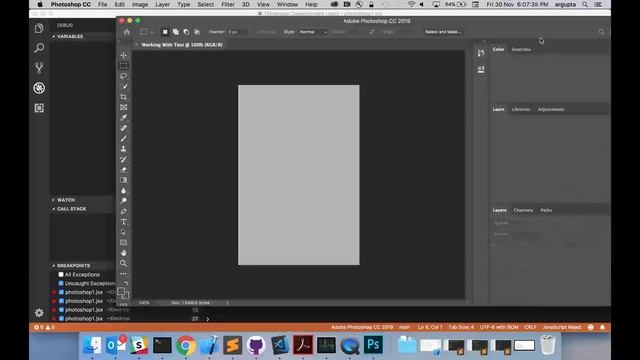Screen dimensions: 640x360
Task: Toggle the Uncaught Exceptions checkbox
Action: (61, 283)
